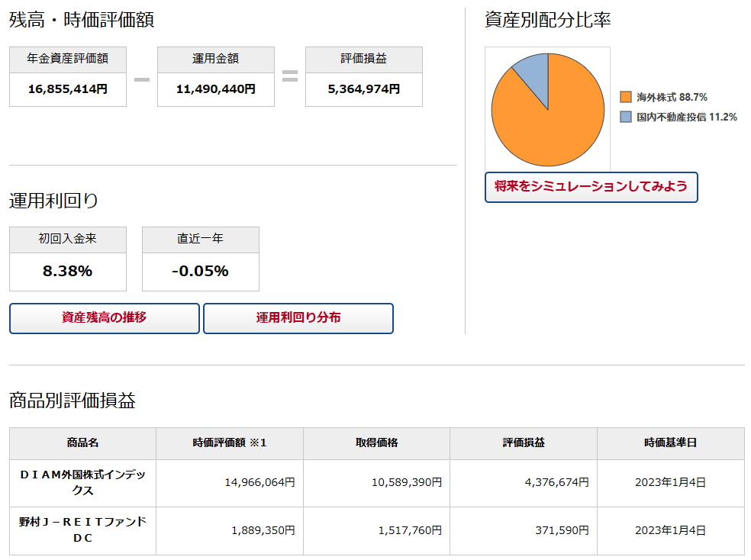Open the DIAM外国株式インデックス product row
Viewport: 751px width, 560px height.
coord(82,483)
